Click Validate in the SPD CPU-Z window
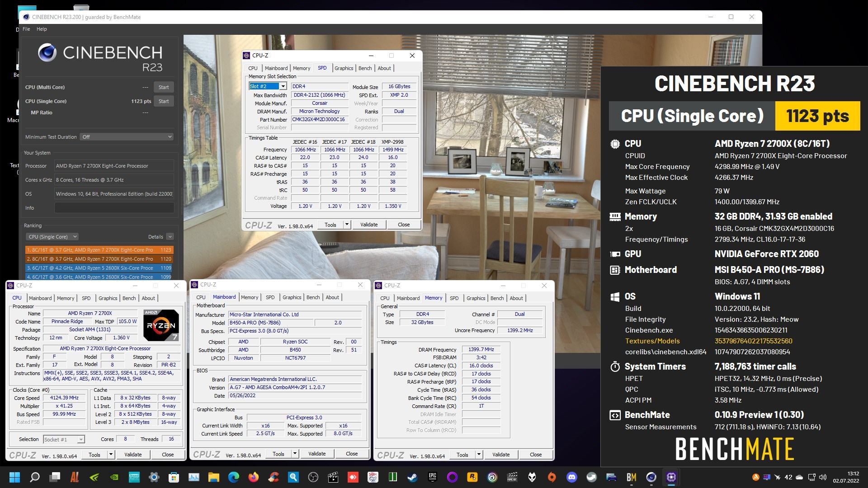 coord(369,225)
